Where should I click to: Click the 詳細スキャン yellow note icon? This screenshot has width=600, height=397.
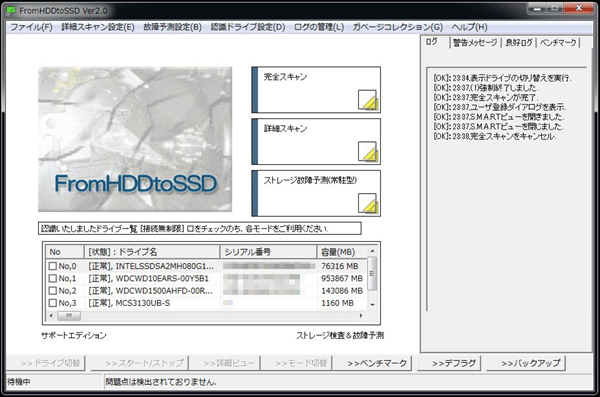[368, 152]
